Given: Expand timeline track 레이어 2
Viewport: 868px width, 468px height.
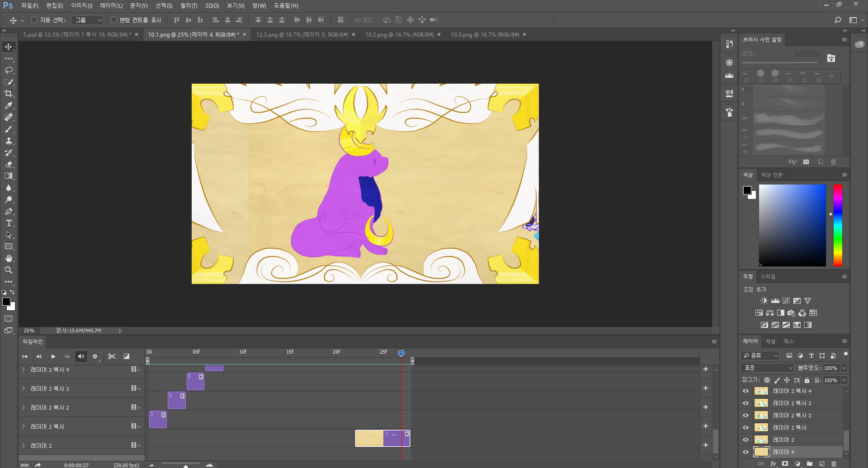Looking at the screenshot, I should coord(24,446).
